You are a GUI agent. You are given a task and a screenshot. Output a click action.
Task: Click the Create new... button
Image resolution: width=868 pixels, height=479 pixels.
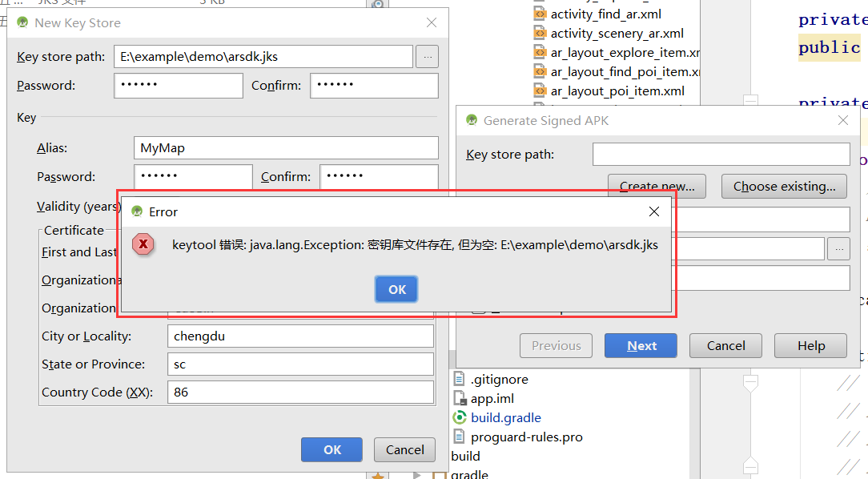[656, 186]
